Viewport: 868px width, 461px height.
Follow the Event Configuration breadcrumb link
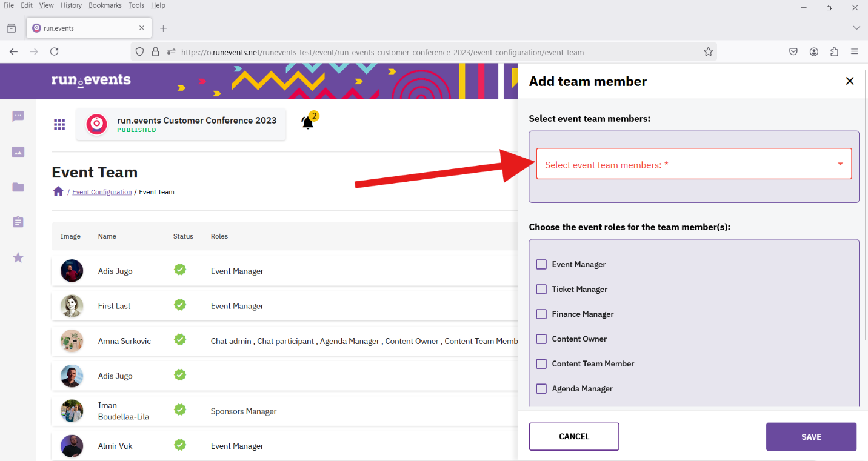102,192
